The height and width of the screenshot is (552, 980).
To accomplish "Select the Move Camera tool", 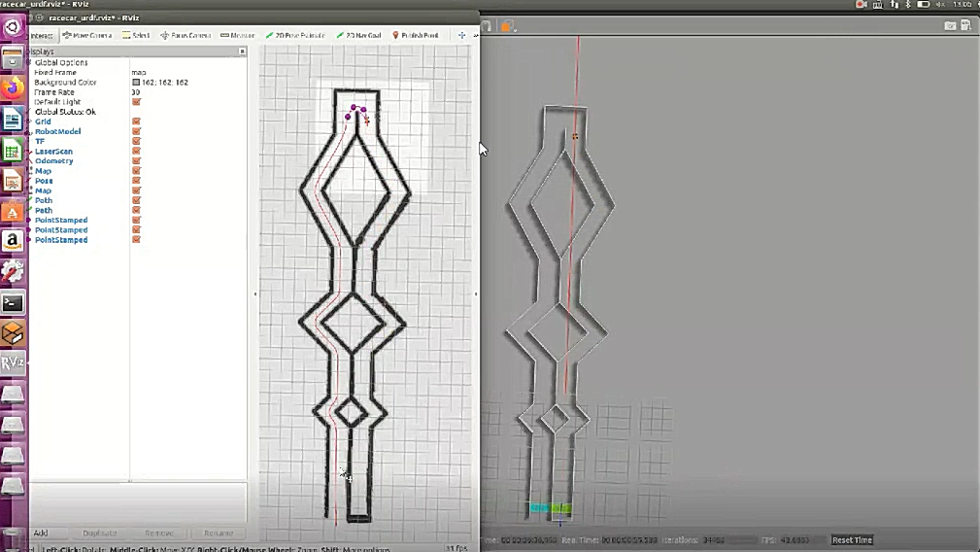I will (x=87, y=36).
